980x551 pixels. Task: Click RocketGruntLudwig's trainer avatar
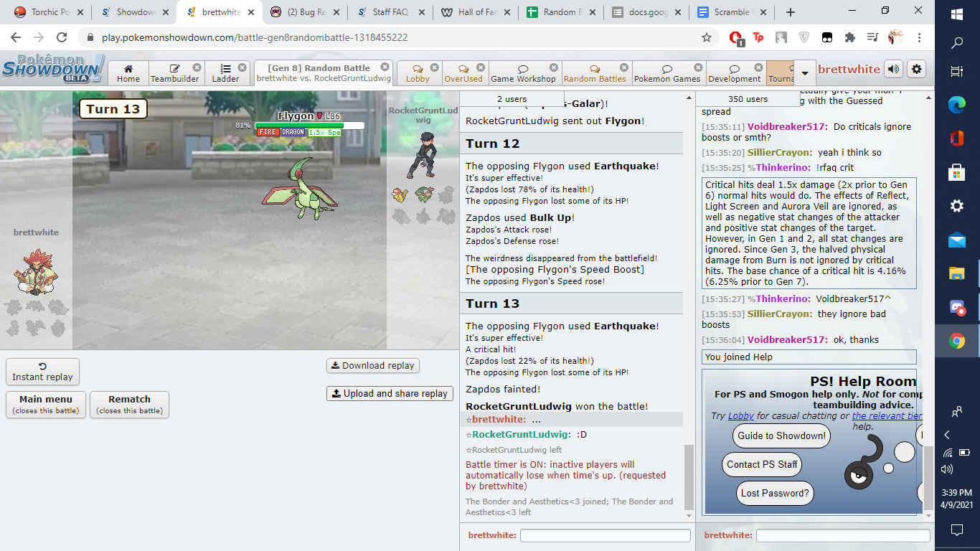tap(421, 154)
